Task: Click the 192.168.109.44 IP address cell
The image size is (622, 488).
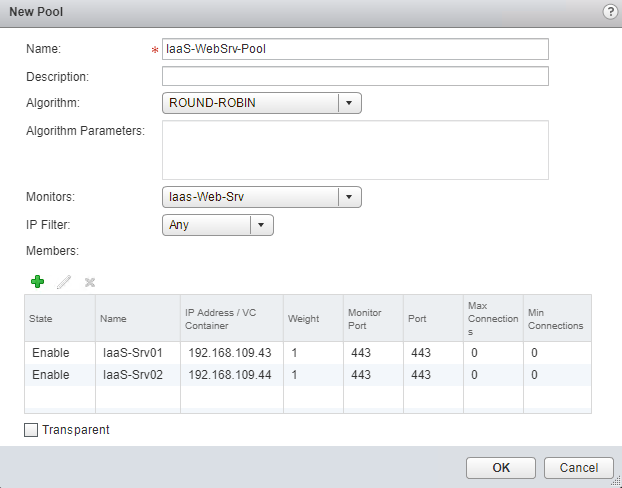Action: click(x=230, y=375)
